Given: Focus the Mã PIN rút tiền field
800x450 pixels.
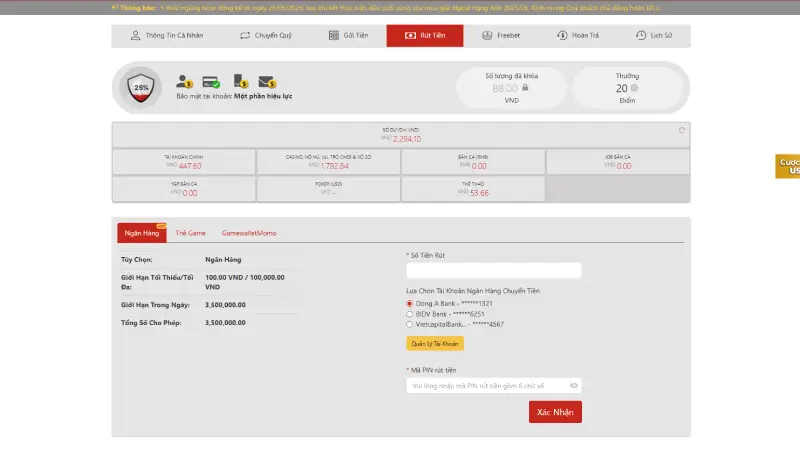Looking at the screenshot, I should pos(486,385).
